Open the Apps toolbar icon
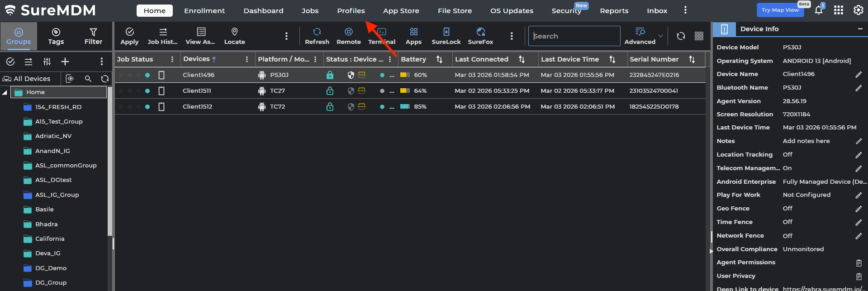 [x=413, y=36]
